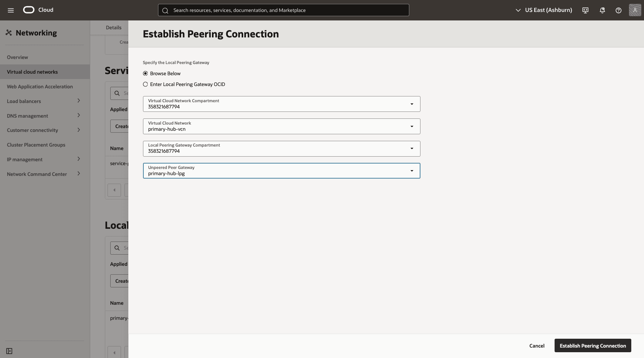Viewport: 644px width, 358px height.
Task: Click the search resources input field
Action: [283, 10]
